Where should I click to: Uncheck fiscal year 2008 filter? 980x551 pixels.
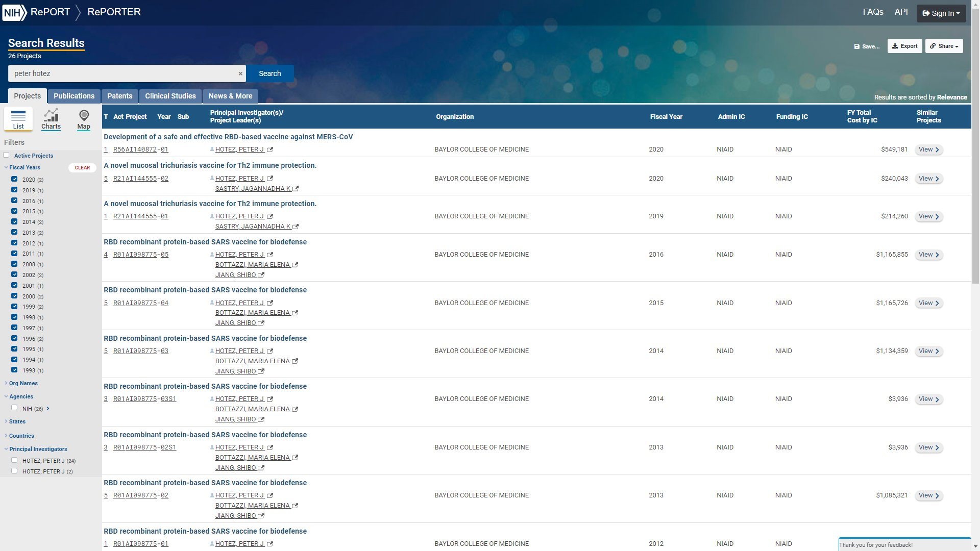click(x=14, y=264)
